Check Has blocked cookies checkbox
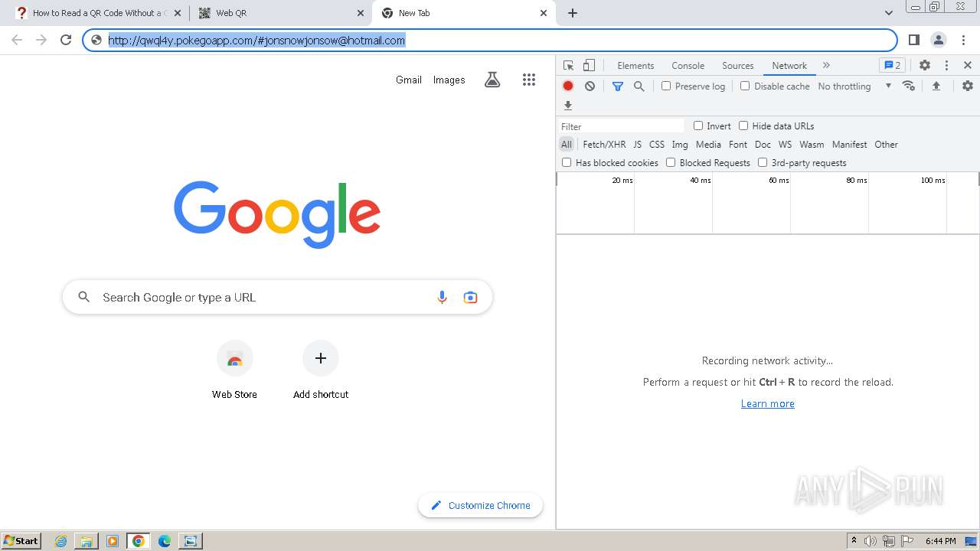Screen dimensions: 980x551 coord(567,162)
